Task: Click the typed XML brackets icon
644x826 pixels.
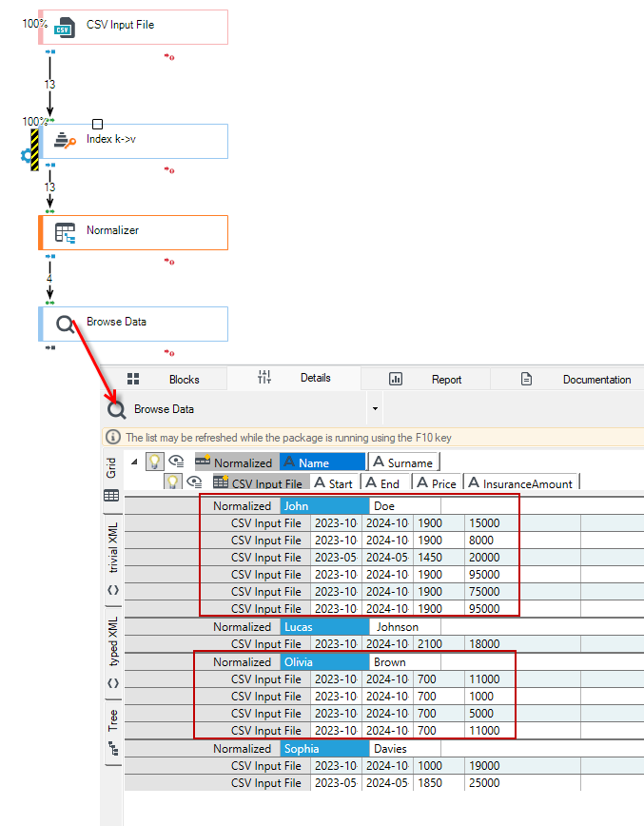Action: coord(112,683)
